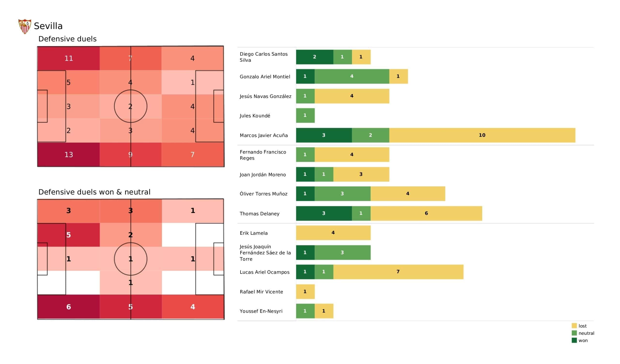This screenshot has width=620, height=364.
Task: Click the heatmap zone showing 11 duels
Action: [69, 58]
